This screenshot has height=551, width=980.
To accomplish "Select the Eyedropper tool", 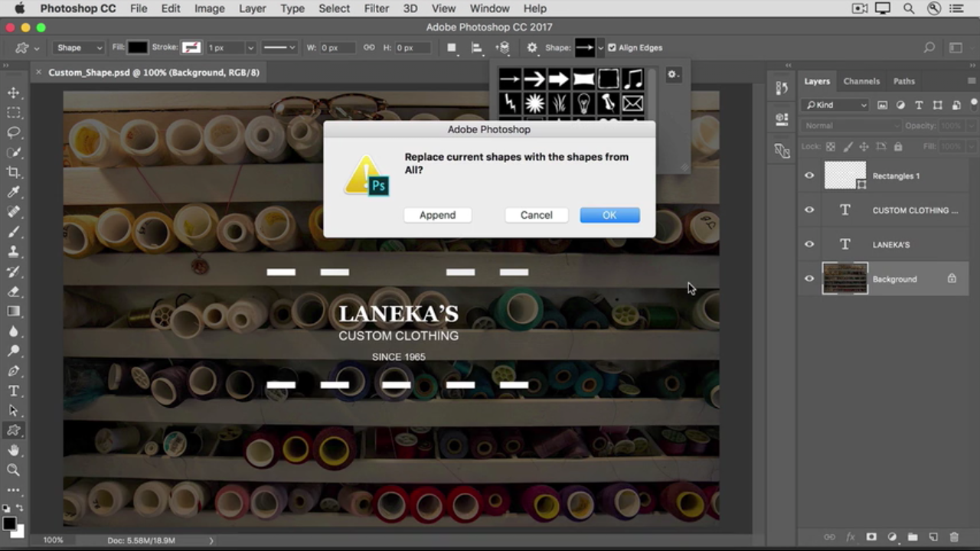I will coord(14,192).
